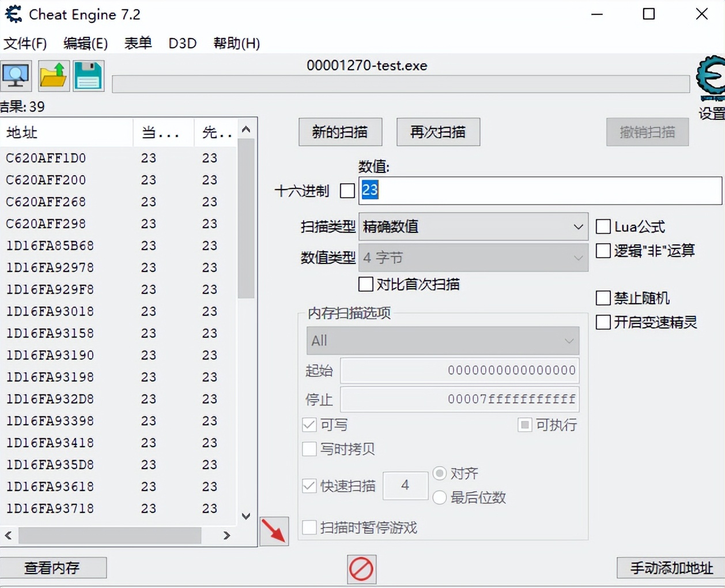Click the horizontal scroll left arrow
Screen dimensions: 725x588
click(8, 536)
